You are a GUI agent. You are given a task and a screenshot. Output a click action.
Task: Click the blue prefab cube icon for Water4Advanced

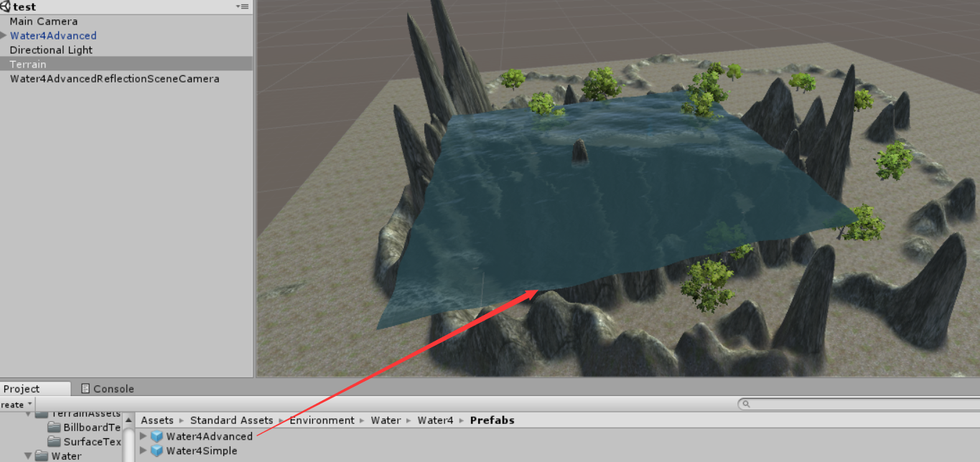click(157, 436)
